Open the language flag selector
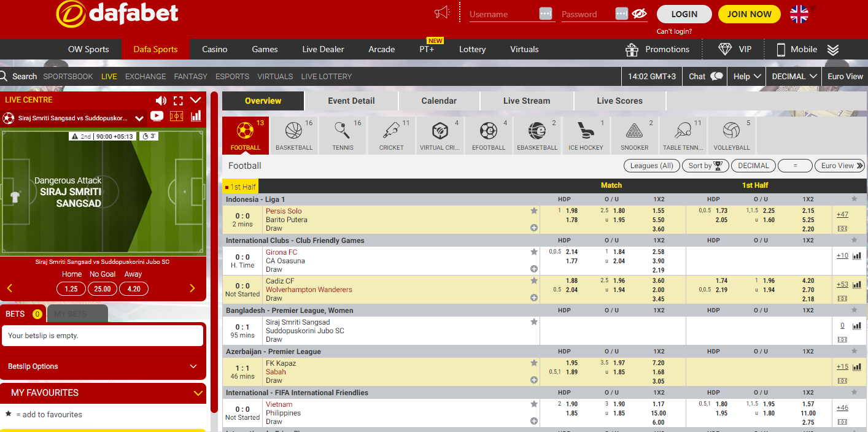The height and width of the screenshot is (432, 868). click(x=799, y=14)
